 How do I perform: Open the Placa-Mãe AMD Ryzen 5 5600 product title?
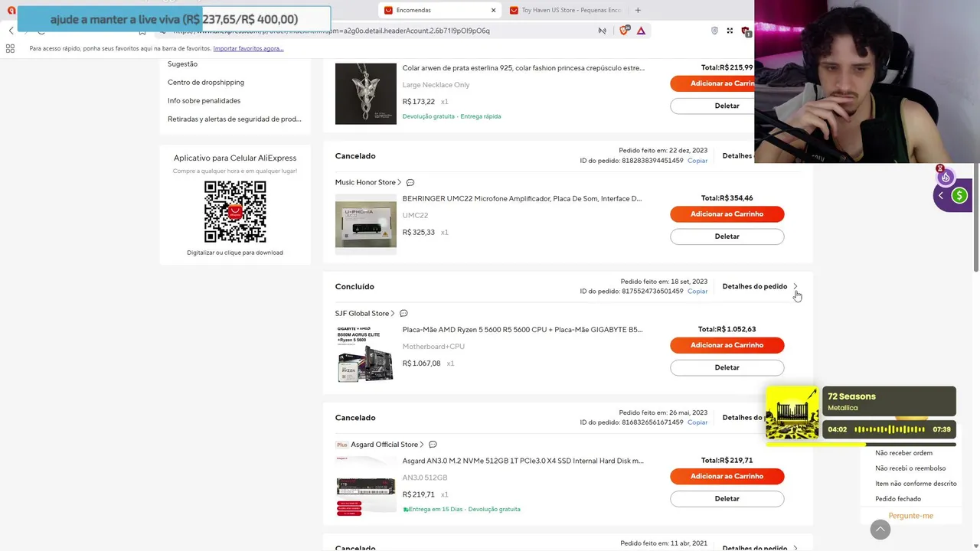pyautogui.click(x=522, y=330)
